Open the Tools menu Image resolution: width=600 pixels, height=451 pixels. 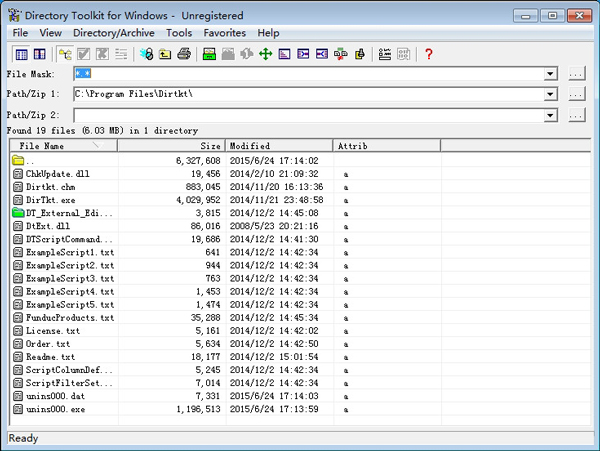(179, 33)
